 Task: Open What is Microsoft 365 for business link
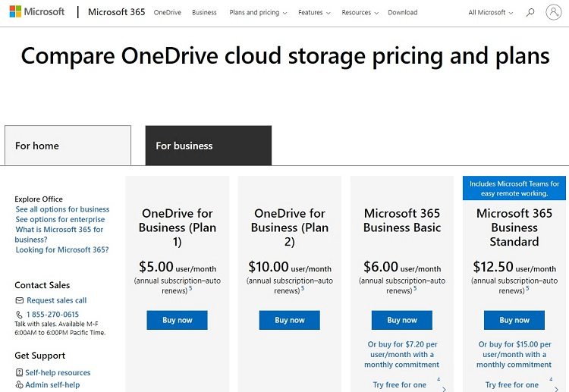point(59,234)
